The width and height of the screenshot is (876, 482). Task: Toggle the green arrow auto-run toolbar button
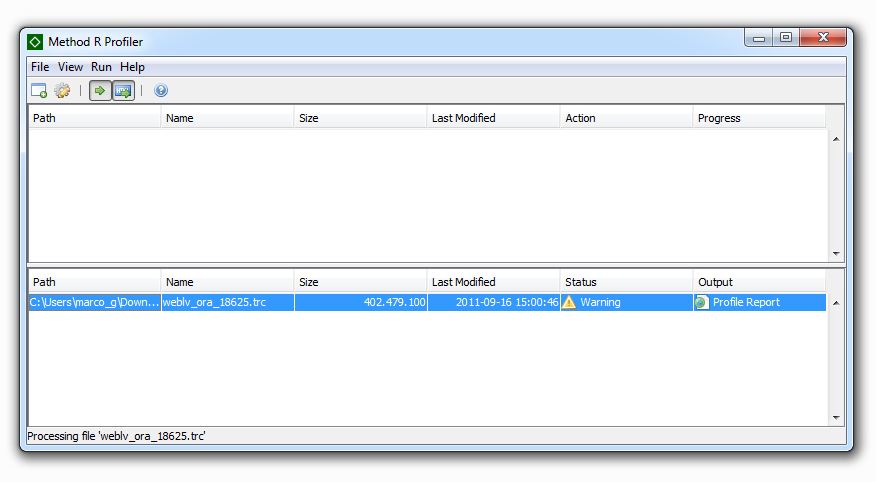[100, 90]
